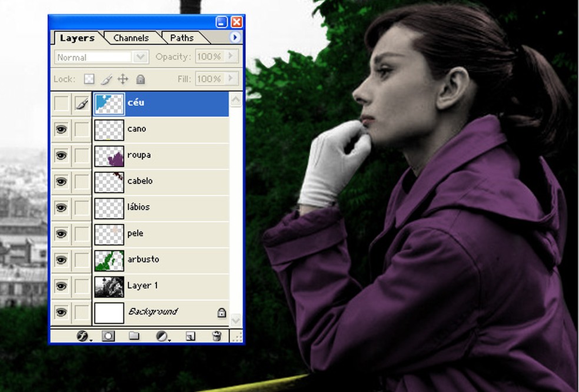Link the cano layer via its link box
Viewport: 579px width, 392px height.
point(82,129)
